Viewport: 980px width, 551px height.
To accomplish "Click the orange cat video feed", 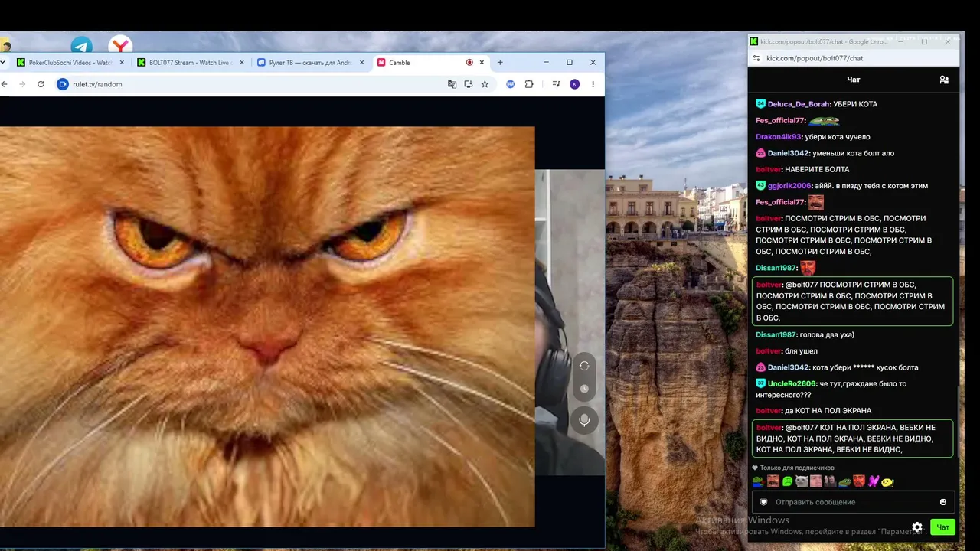I will [x=267, y=327].
